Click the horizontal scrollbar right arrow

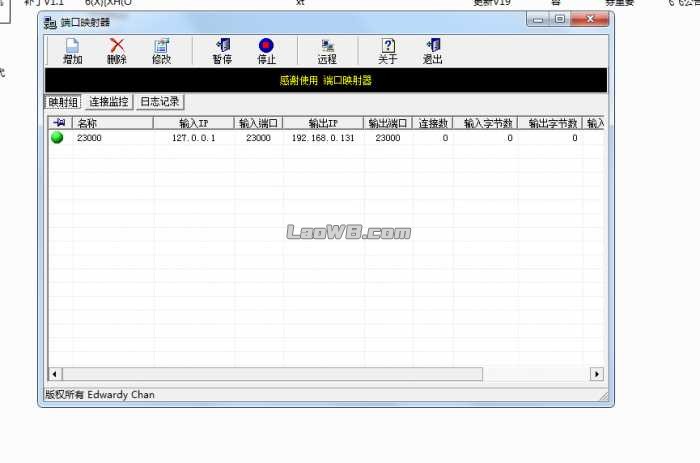tap(597, 374)
